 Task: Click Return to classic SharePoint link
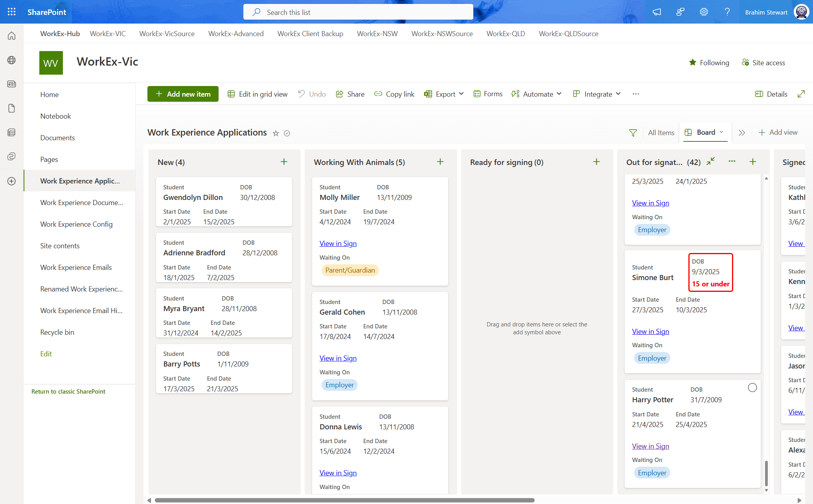68,392
